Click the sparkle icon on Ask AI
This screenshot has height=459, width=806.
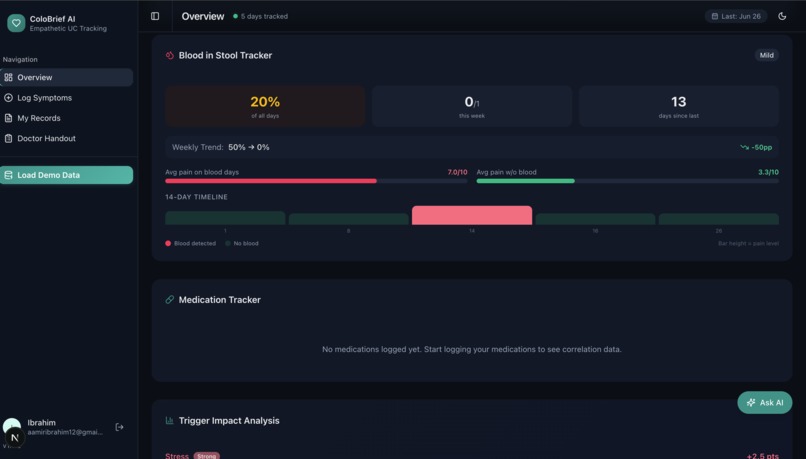click(x=750, y=402)
